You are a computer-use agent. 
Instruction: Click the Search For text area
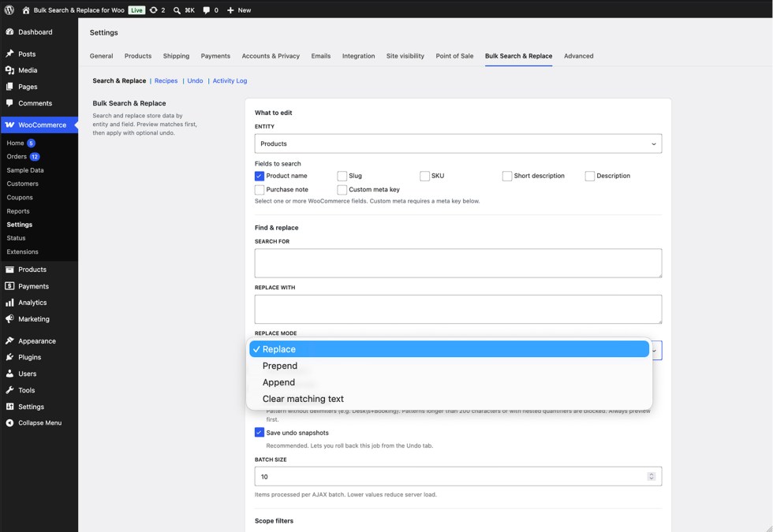tap(458, 263)
